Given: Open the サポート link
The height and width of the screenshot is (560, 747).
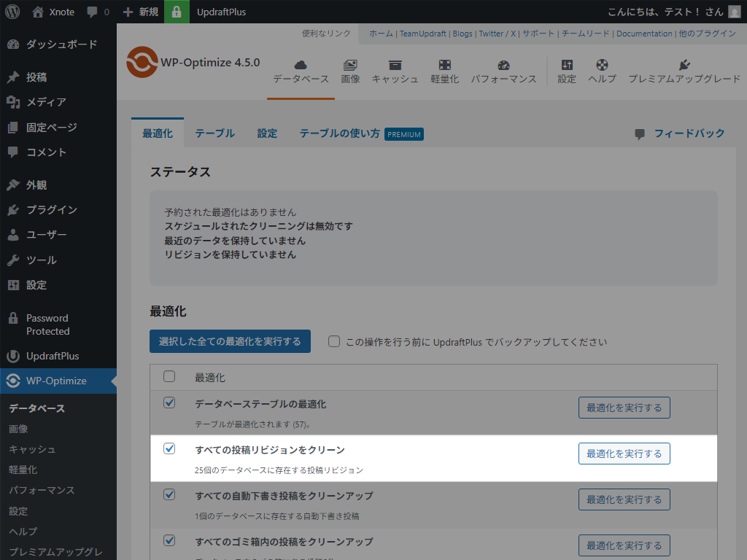Looking at the screenshot, I should coord(538,34).
